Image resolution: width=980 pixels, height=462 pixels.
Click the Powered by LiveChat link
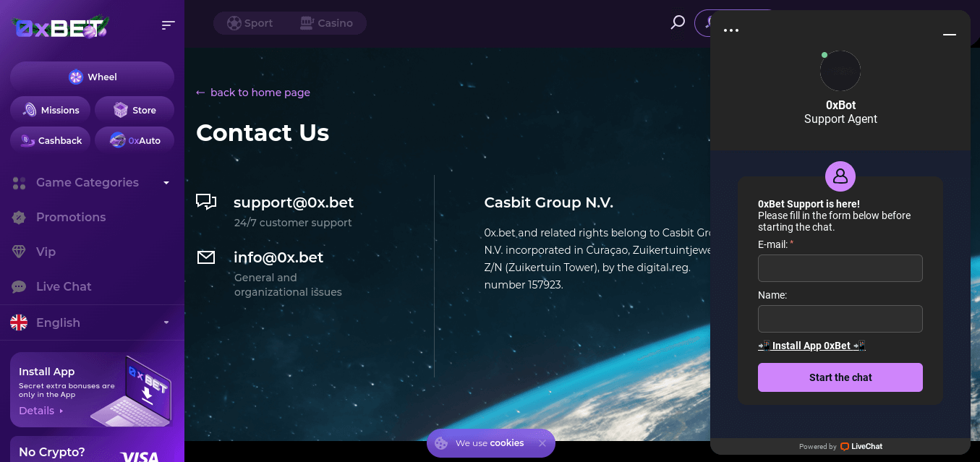click(x=840, y=446)
